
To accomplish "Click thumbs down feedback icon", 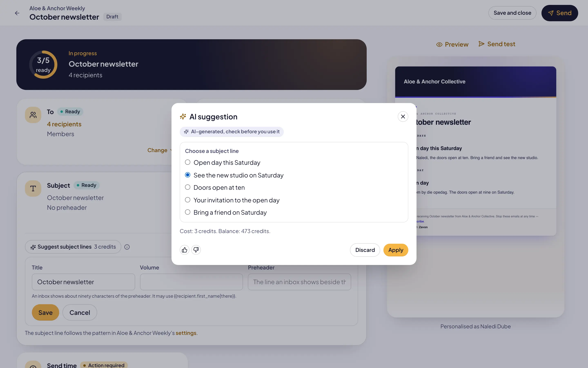I will click(196, 250).
